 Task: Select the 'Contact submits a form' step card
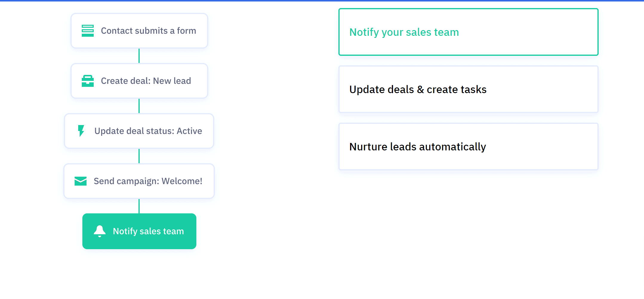[x=139, y=31]
